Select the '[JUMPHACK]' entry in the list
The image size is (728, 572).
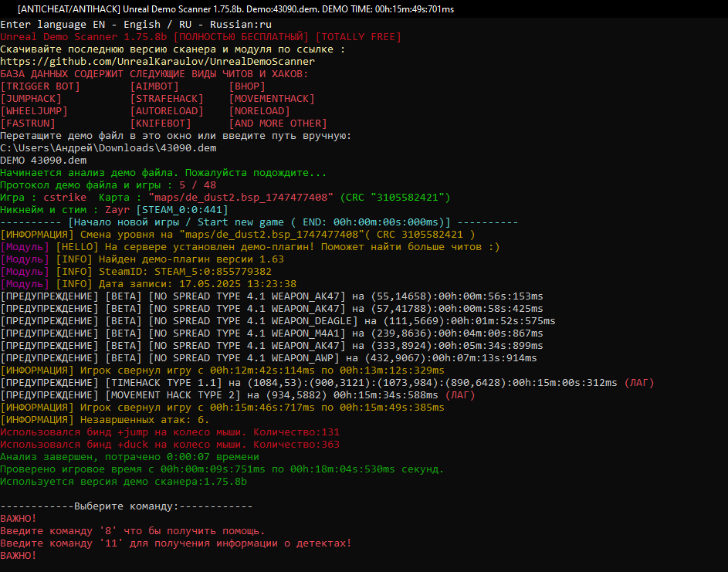coord(31,99)
